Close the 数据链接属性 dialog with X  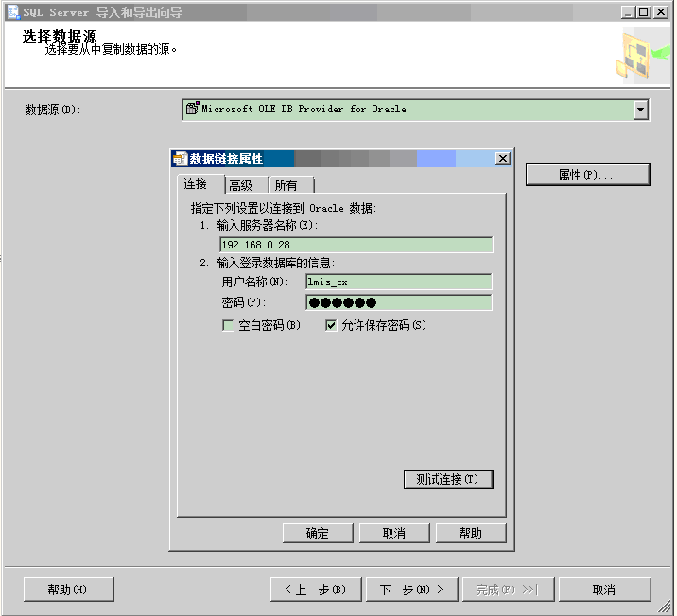coord(502,159)
